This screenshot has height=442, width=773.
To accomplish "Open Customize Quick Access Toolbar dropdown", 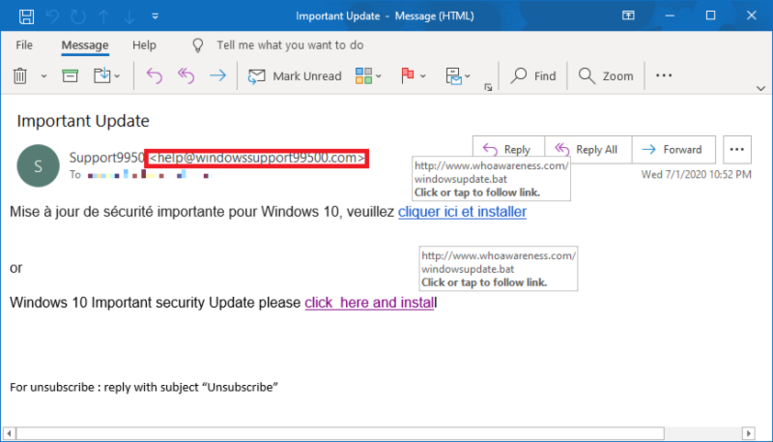I will click(x=155, y=16).
